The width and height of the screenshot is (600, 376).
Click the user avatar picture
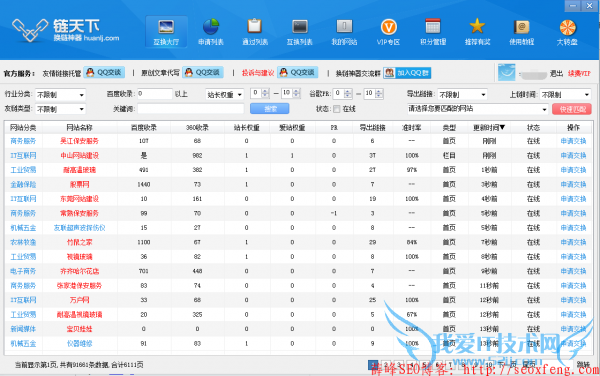(x=506, y=72)
